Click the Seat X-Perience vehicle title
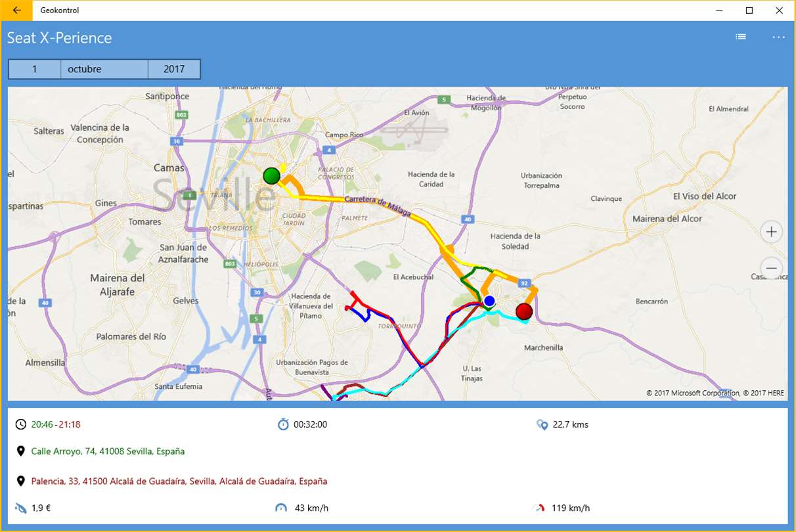The image size is (796, 532). [x=60, y=38]
